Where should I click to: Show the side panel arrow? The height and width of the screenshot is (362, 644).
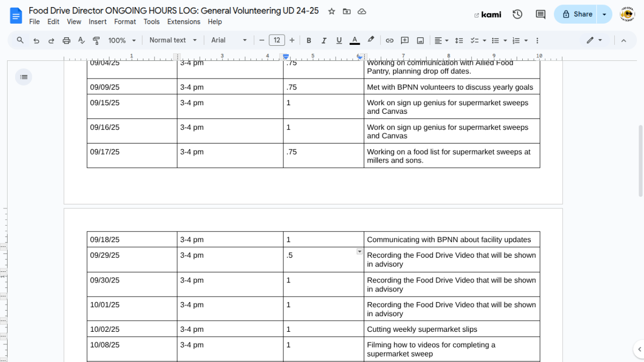pyautogui.click(x=639, y=349)
